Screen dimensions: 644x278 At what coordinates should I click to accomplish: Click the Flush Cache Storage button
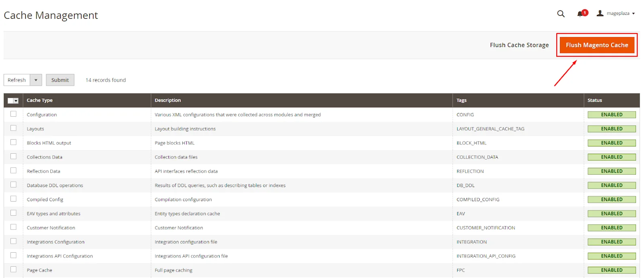(519, 45)
